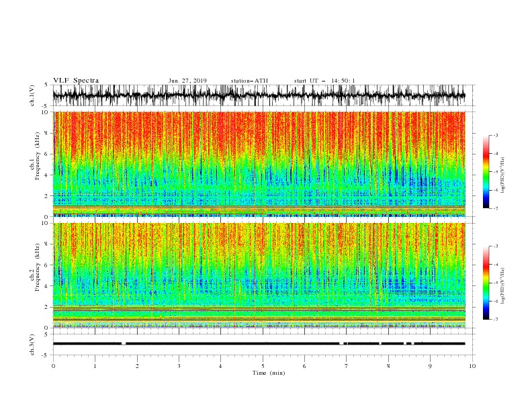
Task: Click the time axis tick label "9"
Action: 430,366
